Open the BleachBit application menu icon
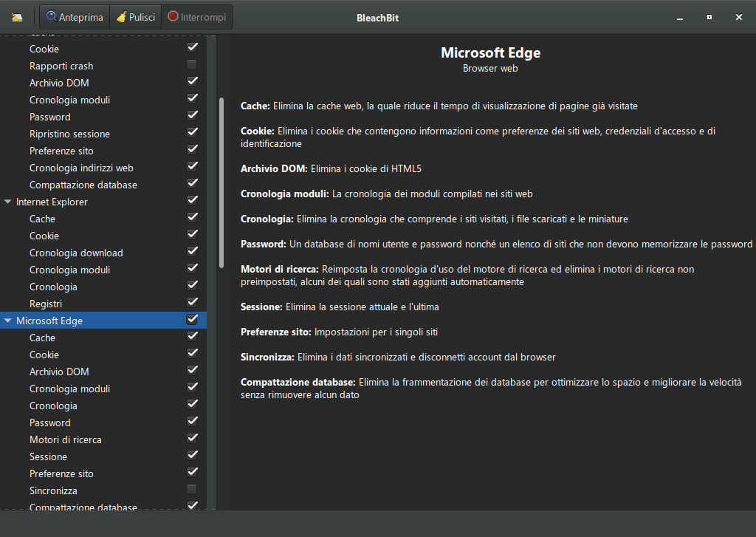 tap(17, 18)
